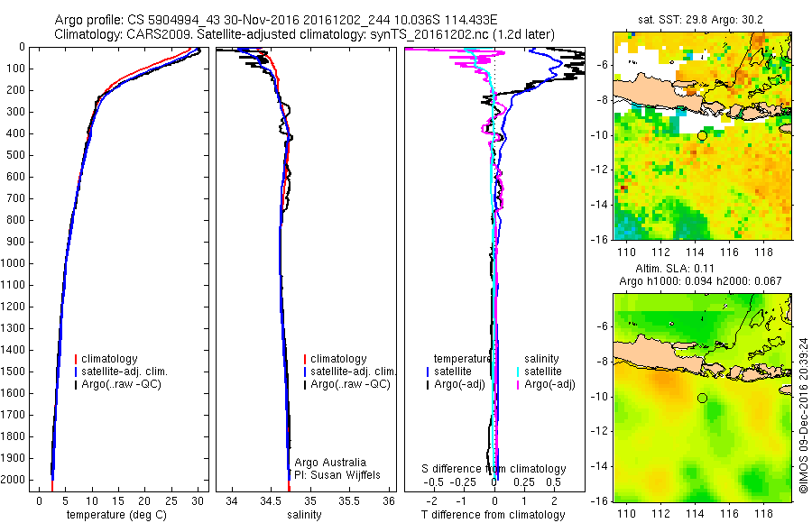Click depth tick label '1500'
This screenshot has height=523, width=812.
(x=14, y=372)
